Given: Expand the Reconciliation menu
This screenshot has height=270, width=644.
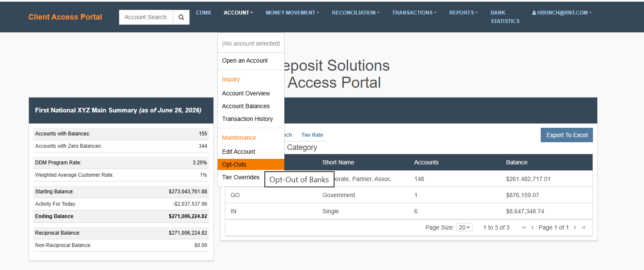Looking at the screenshot, I should point(356,13).
